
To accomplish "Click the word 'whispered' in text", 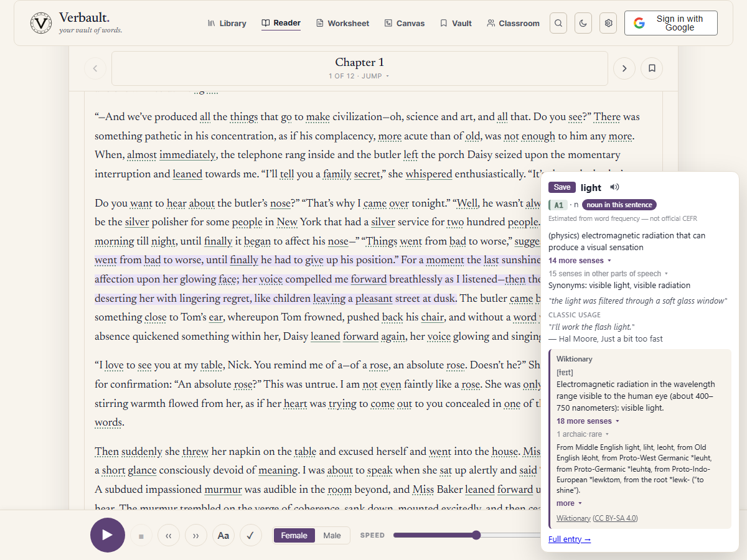I will click(429, 174).
